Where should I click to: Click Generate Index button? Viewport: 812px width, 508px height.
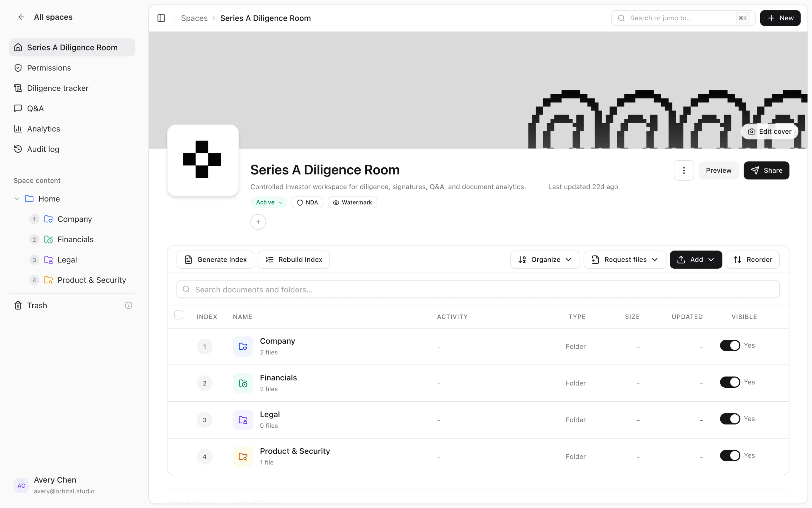click(215, 260)
